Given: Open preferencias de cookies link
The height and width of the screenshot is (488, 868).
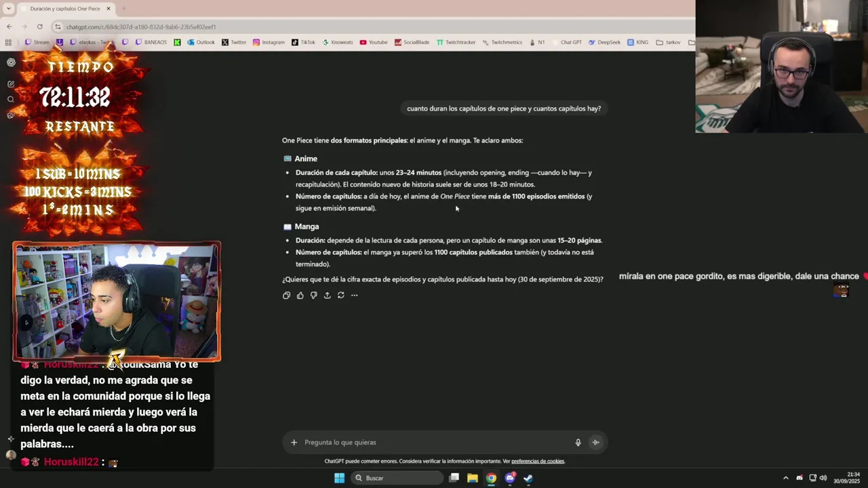Looking at the screenshot, I should 538,462.
